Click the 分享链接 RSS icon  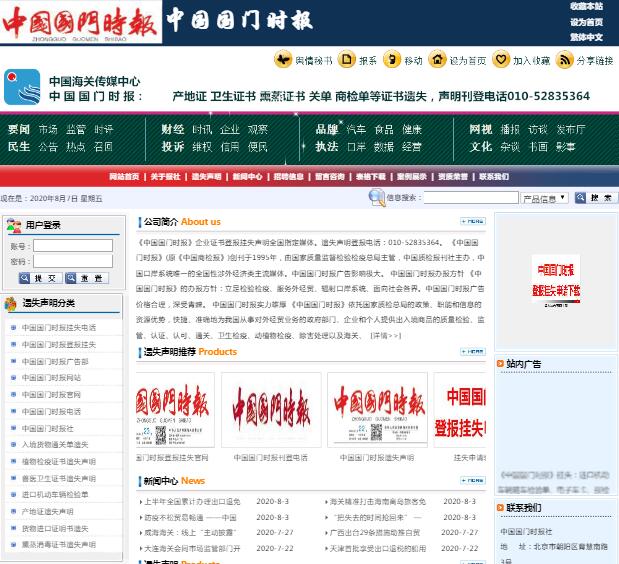(565, 60)
